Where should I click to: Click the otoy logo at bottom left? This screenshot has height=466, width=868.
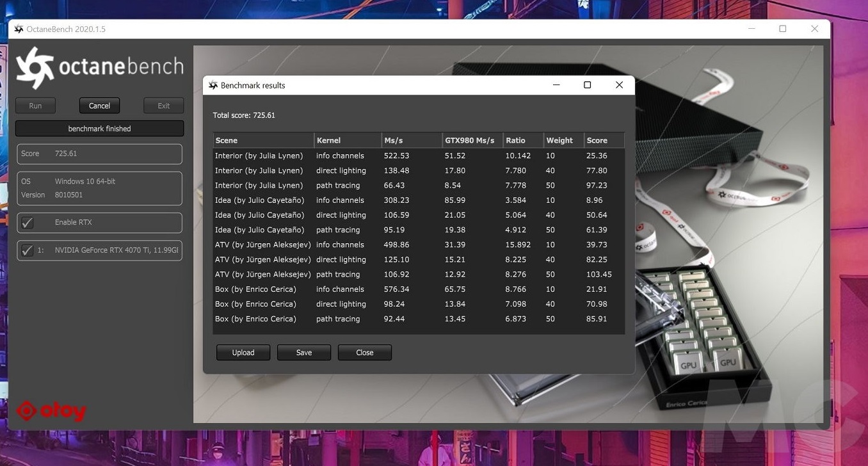[x=51, y=411]
